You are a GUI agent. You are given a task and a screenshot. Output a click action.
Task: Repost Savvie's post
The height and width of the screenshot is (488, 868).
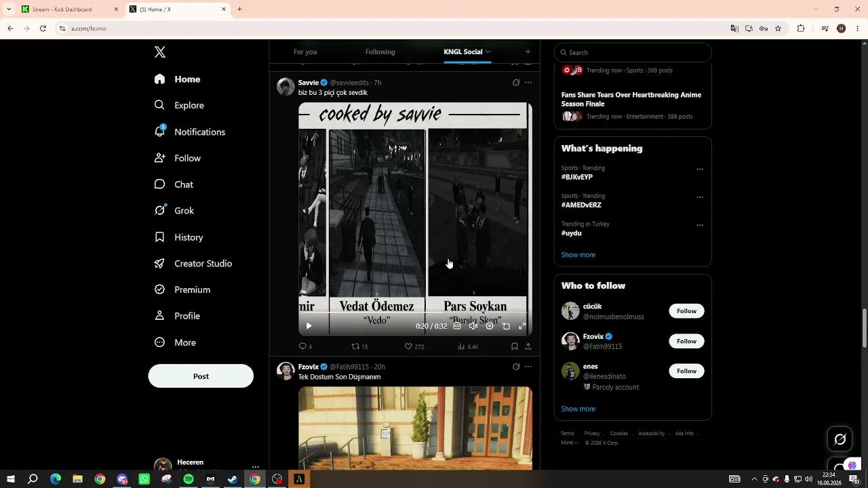click(x=359, y=346)
